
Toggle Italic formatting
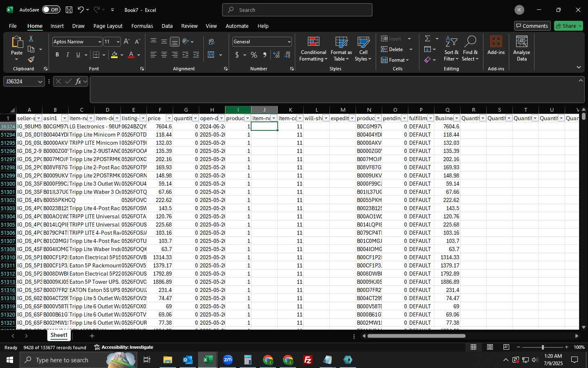click(68, 55)
